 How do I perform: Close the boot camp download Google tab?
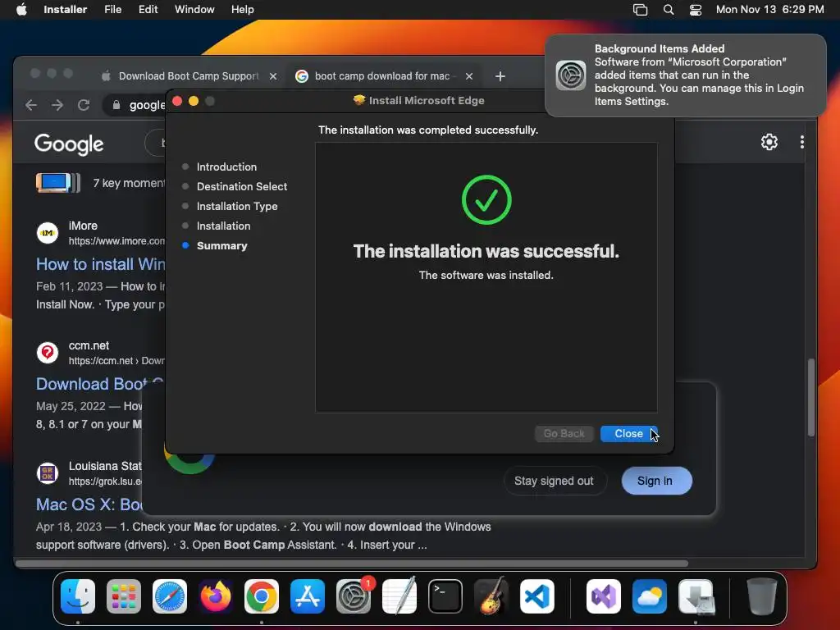point(469,76)
